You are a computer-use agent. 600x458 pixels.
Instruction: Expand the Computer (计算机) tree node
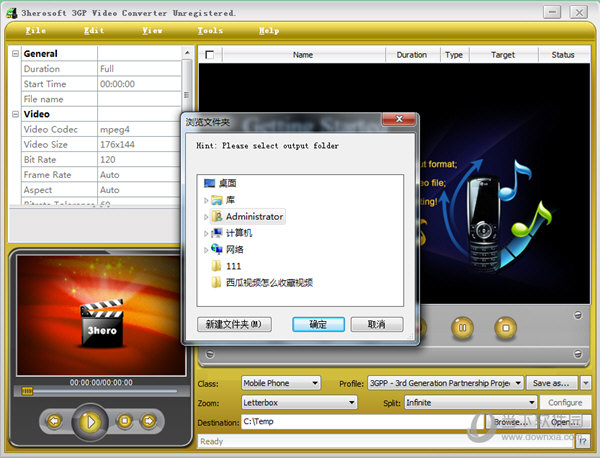coord(206,233)
